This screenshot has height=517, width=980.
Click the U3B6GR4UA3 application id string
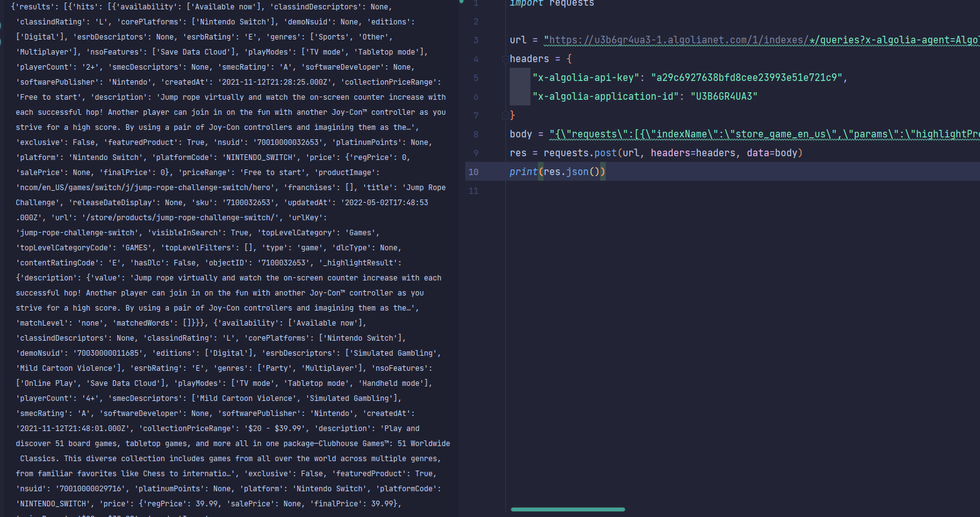pos(724,97)
